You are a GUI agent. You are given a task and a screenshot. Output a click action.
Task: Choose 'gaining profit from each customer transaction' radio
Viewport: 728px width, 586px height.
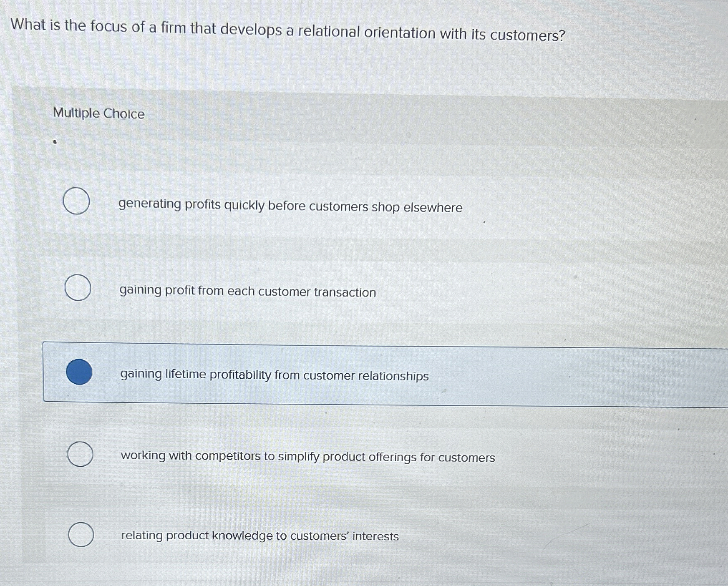point(78,287)
